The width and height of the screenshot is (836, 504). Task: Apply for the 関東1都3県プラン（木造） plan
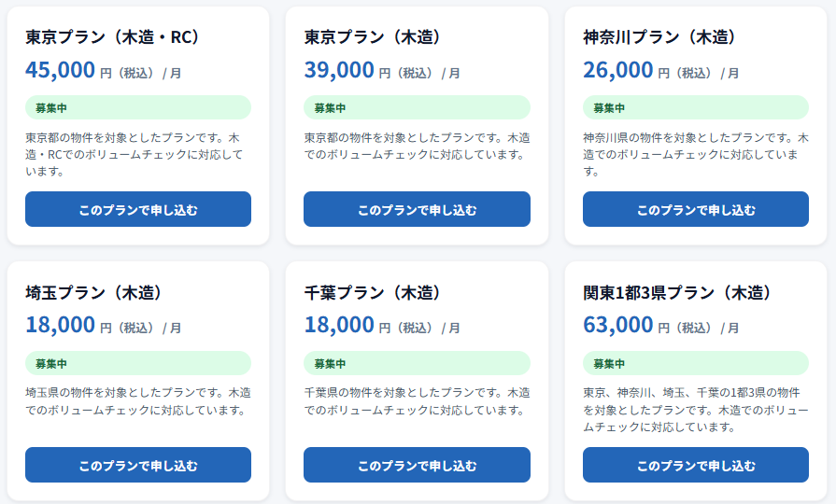pyautogui.click(x=696, y=465)
